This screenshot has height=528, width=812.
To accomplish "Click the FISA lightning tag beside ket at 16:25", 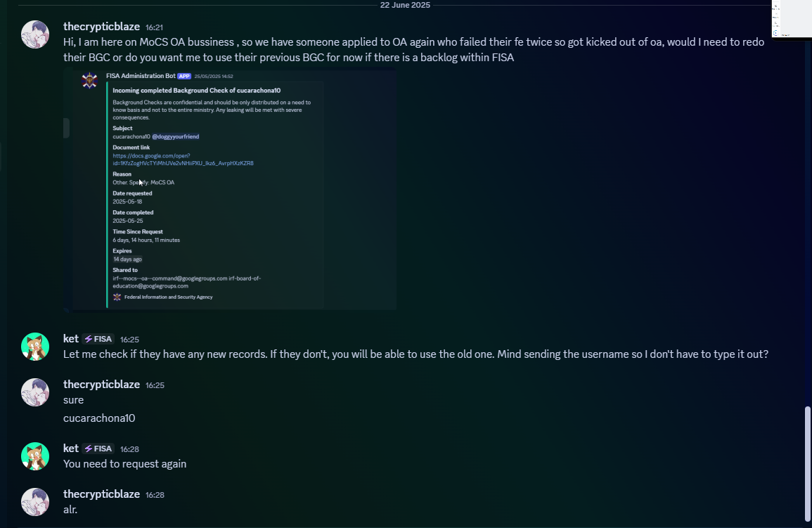I will point(98,339).
